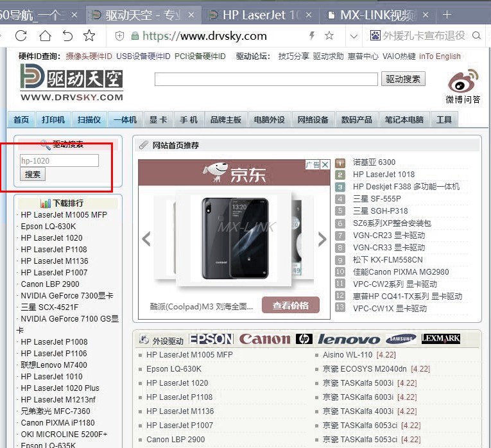
Task: Click the magnifier search icon in toolbar
Action: tap(477, 36)
